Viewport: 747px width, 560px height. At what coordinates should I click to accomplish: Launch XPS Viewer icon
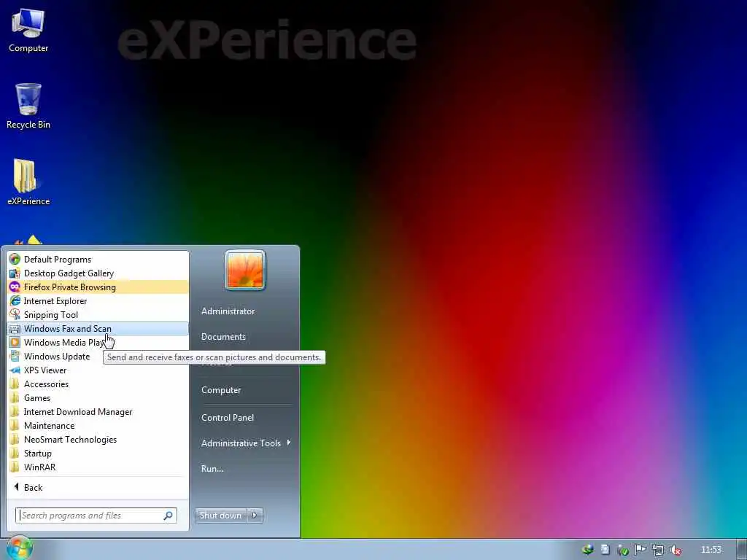tap(15, 370)
